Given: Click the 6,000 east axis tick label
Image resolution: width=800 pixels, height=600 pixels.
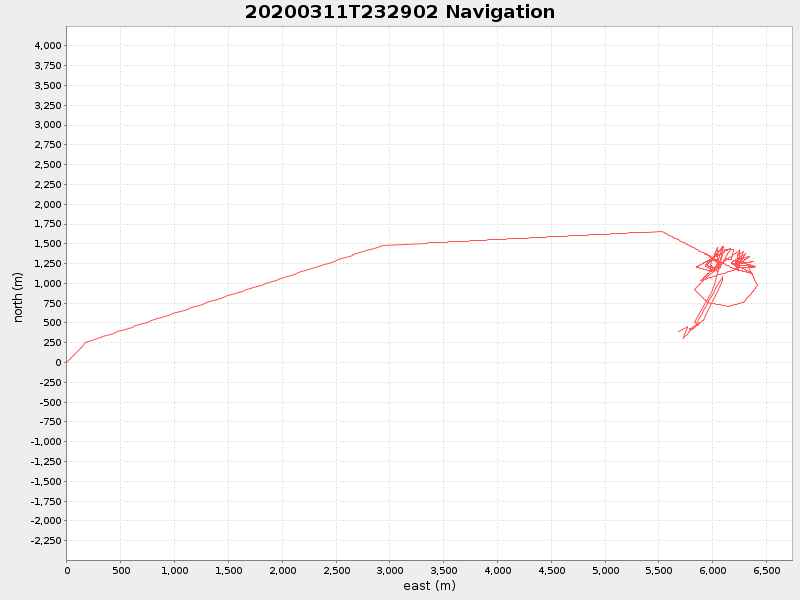Looking at the screenshot, I should (713, 570).
